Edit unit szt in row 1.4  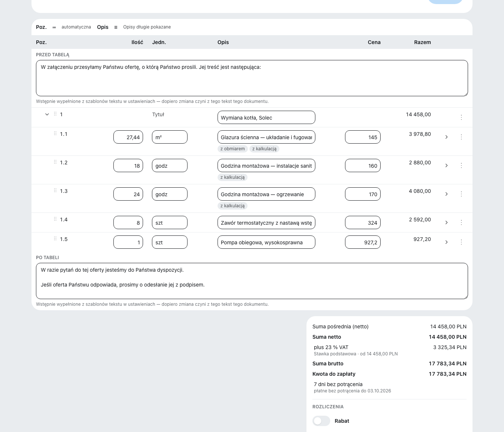tap(170, 222)
